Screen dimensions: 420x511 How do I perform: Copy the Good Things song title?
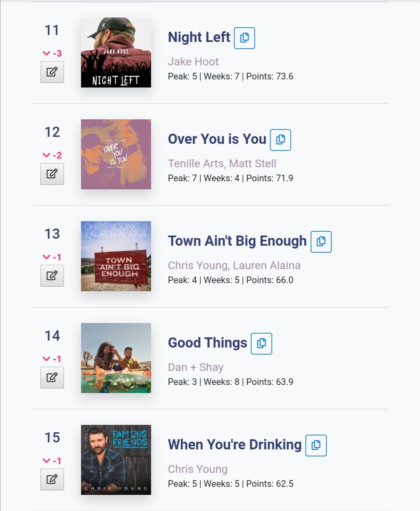(261, 343)
